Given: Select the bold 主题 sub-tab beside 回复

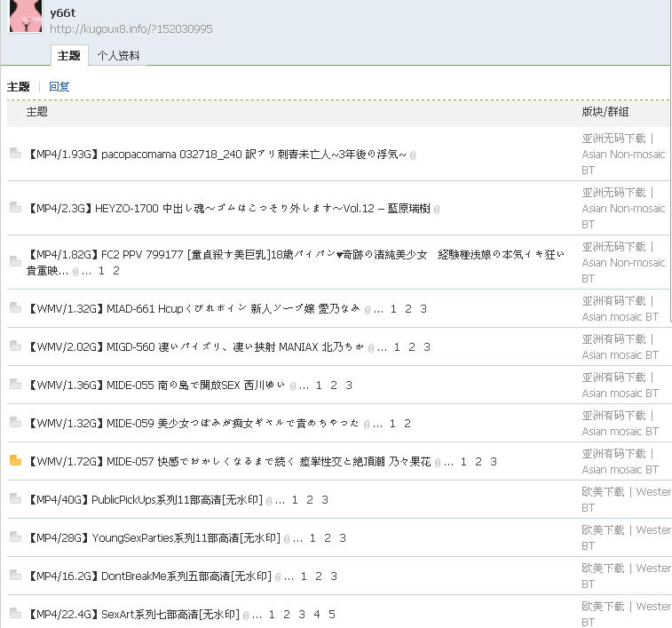Looking at the screenshot, I should pos(19,87).
